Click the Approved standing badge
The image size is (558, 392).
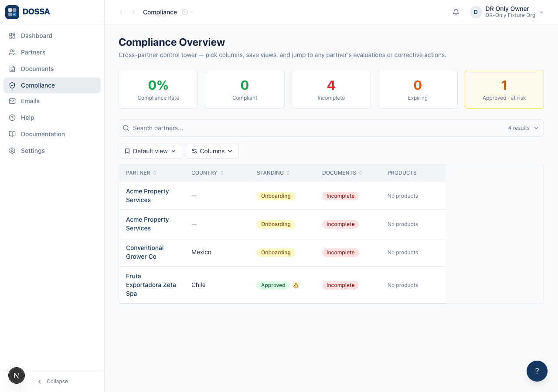coord(273,285)
